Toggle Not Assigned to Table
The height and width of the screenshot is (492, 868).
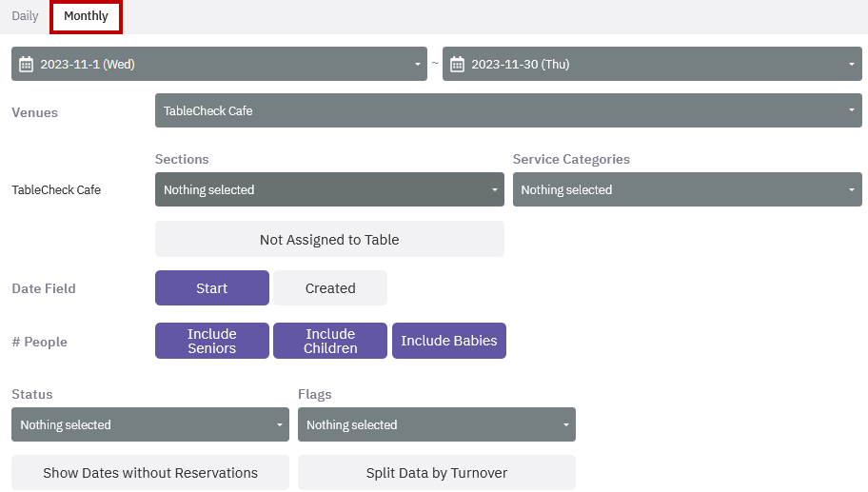coord(329,239)
